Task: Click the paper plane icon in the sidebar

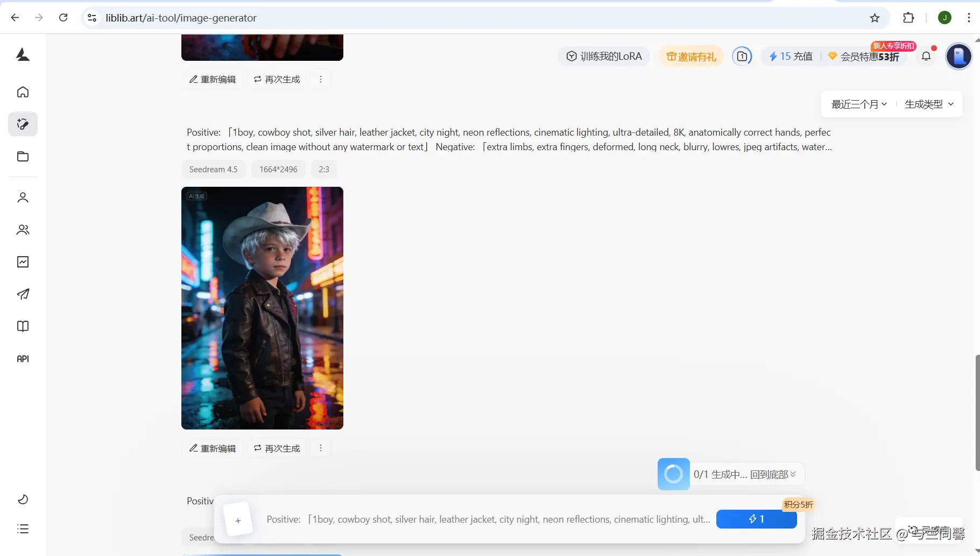Action: point(23,294)
